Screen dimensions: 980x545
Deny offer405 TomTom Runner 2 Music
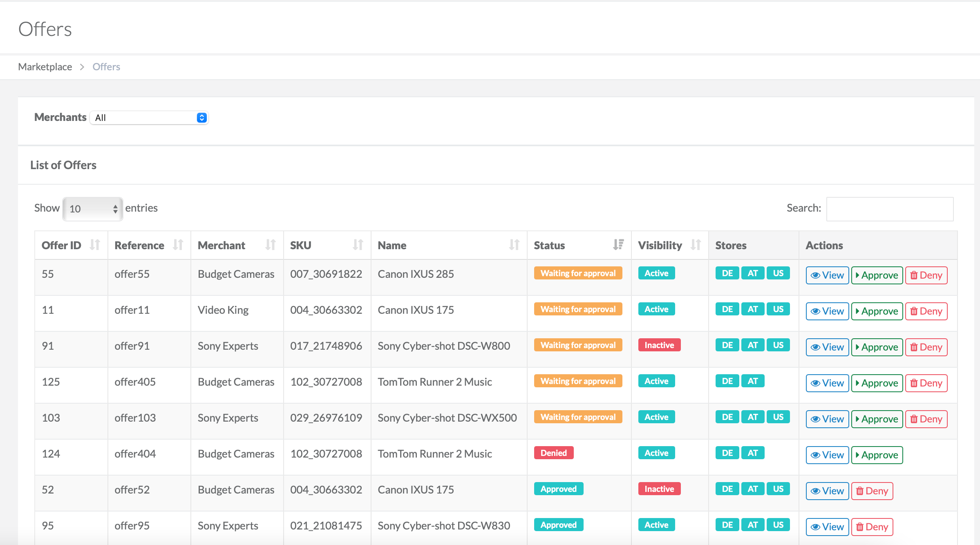click(926, 383)
